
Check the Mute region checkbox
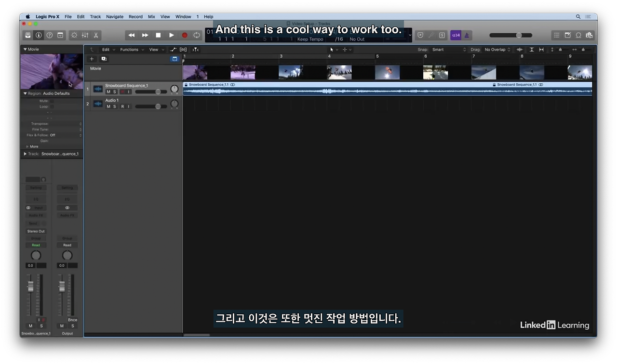tap(52, 101)
